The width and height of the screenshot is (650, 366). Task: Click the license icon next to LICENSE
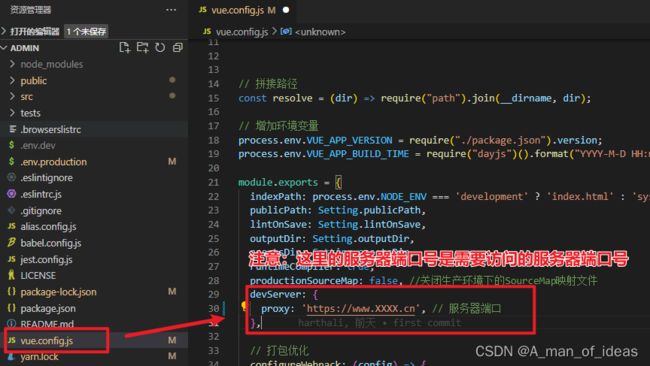[12, 275]
